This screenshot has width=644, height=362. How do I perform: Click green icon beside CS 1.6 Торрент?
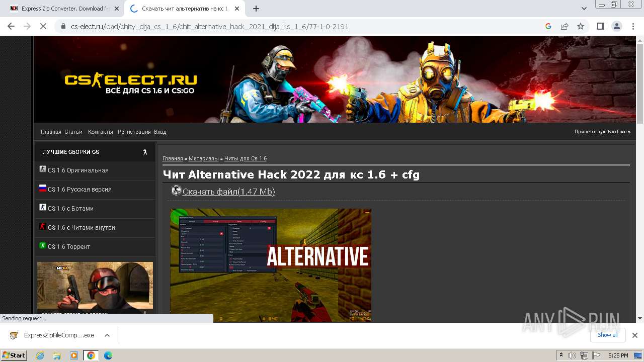click(x=43, y=246)
